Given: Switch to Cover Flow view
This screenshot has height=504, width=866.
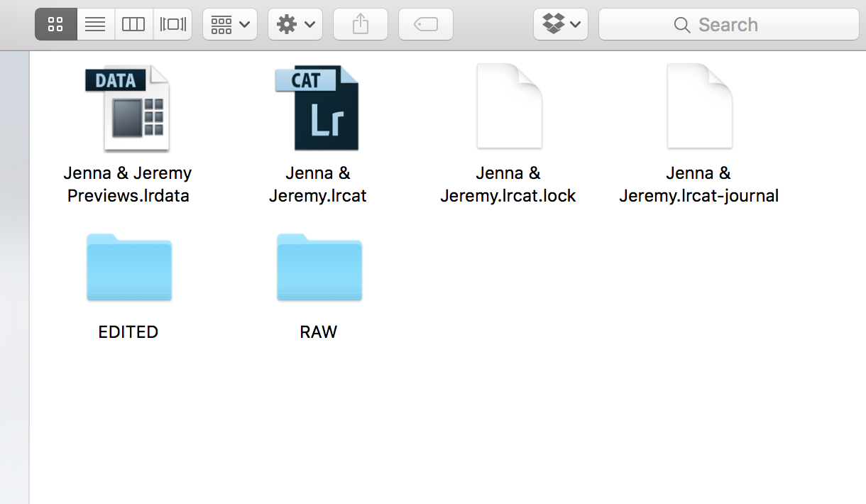Looking at the screenshot, I should tap(172, 24).
